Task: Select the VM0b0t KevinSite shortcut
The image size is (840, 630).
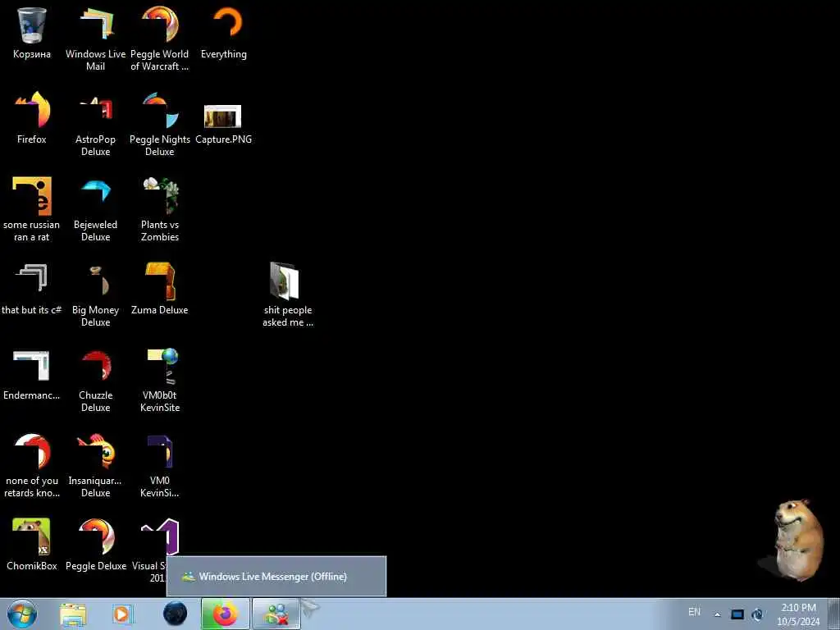Action: (x=160, y=380)
